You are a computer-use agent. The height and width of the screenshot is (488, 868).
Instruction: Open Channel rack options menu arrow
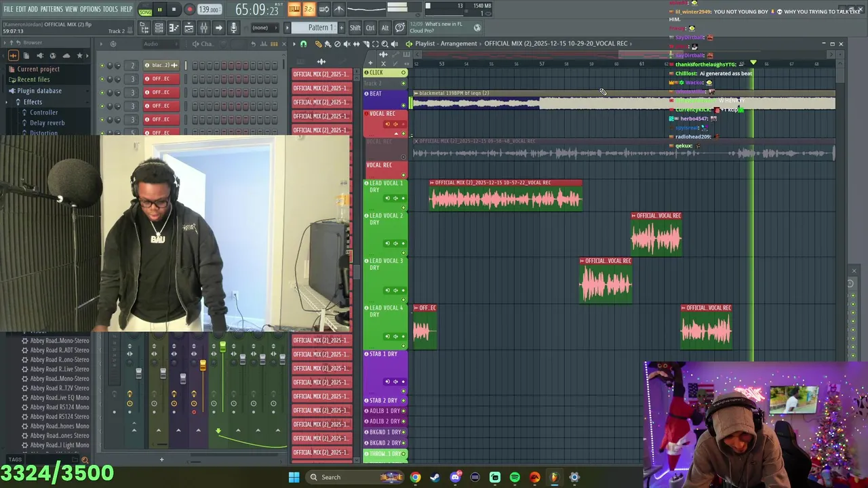pos(101,44)
